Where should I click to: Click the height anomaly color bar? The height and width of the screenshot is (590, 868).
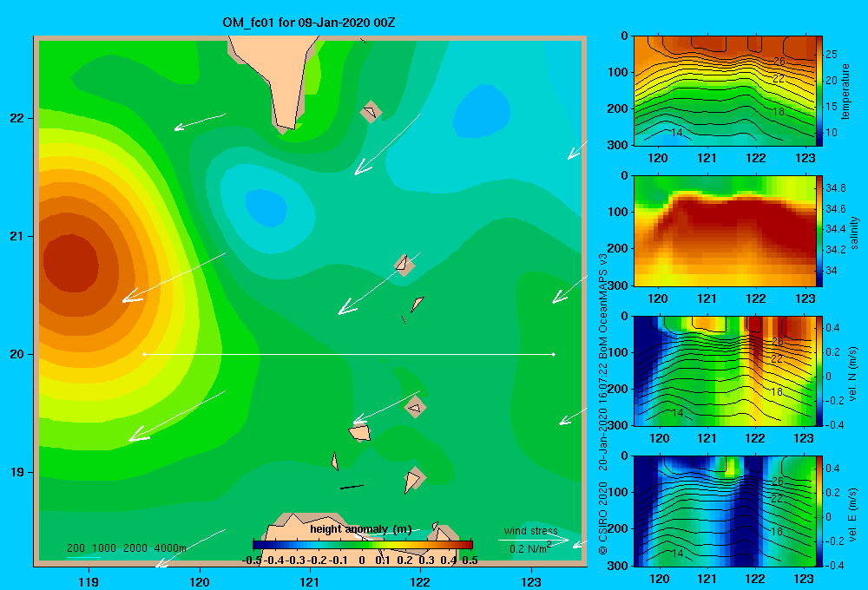363,544
